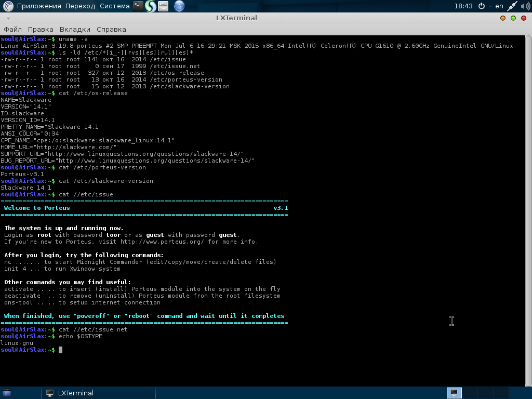Click PRETTY_NAME="Slackware 14.1" line

tap(51, 127)
